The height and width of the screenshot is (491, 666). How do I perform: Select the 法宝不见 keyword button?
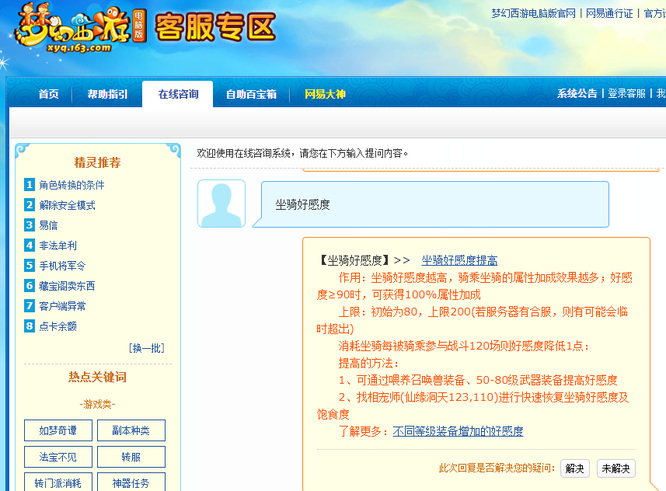tap(58, 457)
